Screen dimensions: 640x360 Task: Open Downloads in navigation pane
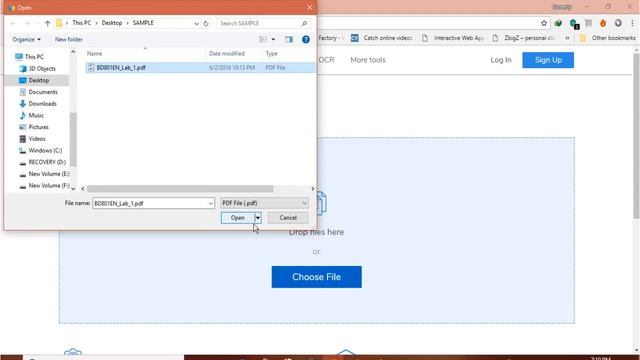point(42,104)
